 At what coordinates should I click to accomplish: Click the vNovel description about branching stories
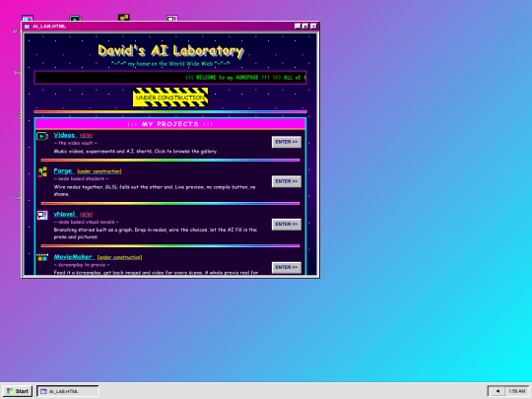click(156, 233)
